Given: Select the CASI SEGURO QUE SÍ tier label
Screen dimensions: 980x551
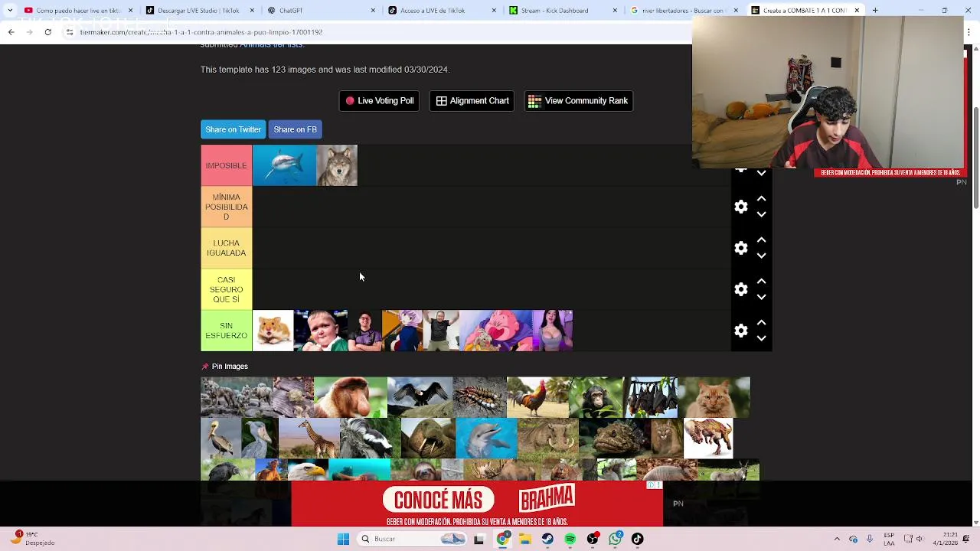Looking at the screenshot, I should pyautogui.click(x=226, y=289).
